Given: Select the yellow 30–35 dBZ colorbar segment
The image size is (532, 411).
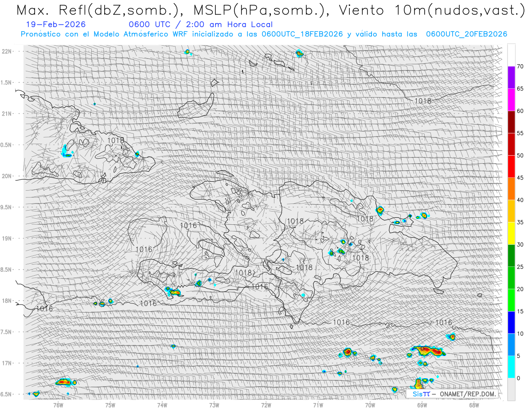Looking at the screenshot, I should coord(511,233).
